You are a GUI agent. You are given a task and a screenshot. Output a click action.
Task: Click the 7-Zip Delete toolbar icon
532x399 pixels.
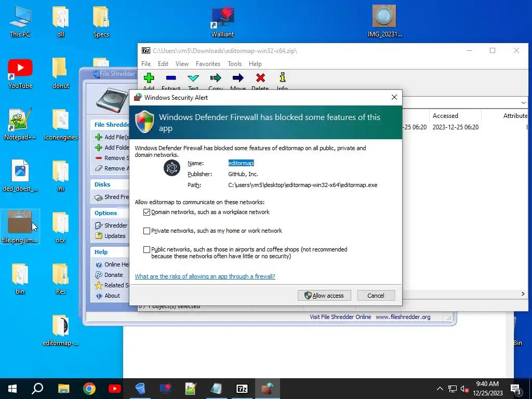pyautogui.click(x=260, y=78)
